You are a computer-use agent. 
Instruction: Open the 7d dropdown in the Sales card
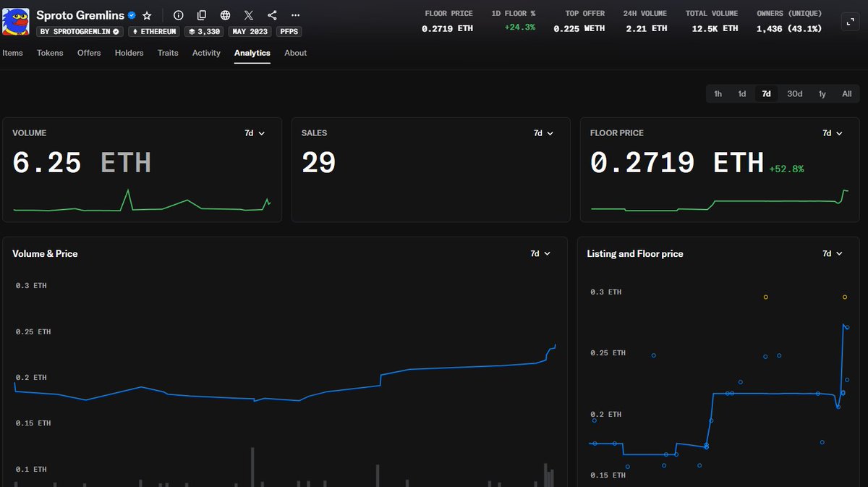[543, 133]
